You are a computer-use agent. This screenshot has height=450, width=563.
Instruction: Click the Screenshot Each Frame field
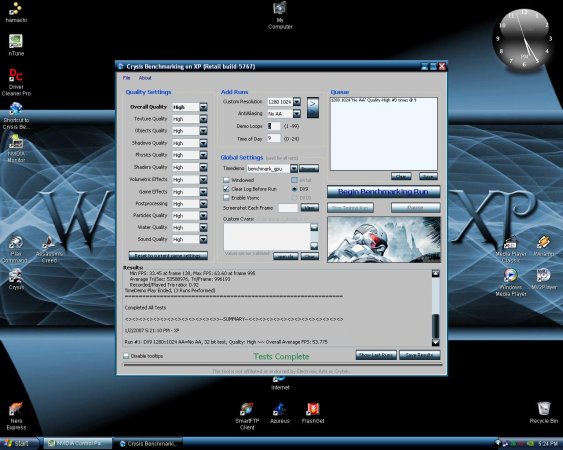[288, 208]
